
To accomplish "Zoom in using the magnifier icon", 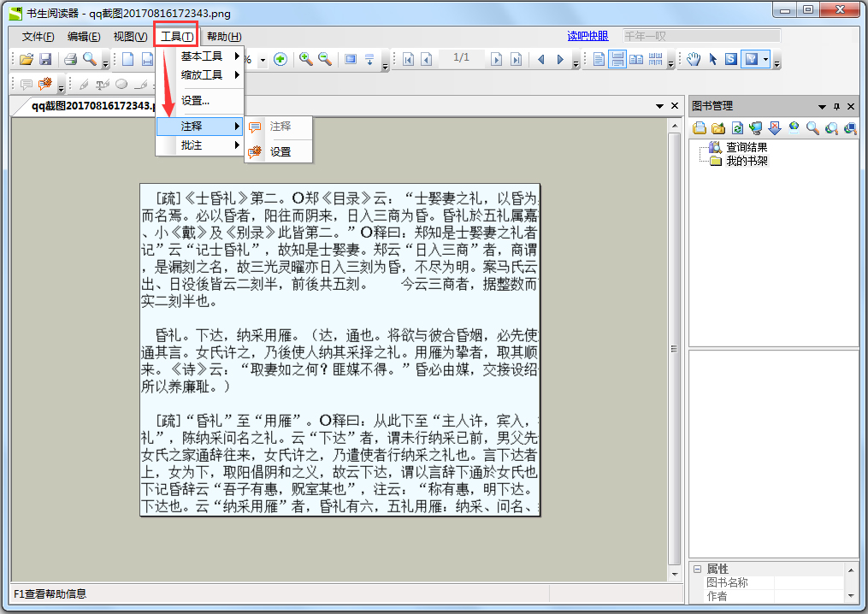I will 306,59.
